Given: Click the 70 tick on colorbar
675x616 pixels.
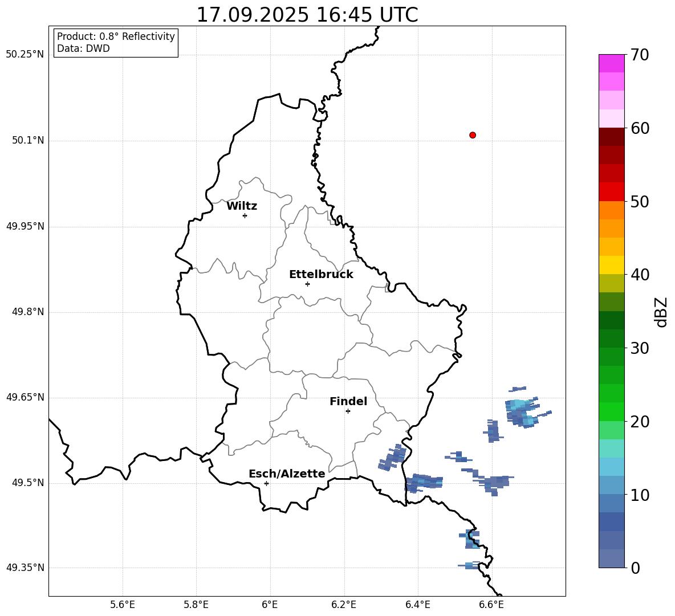Looking at the screenshot, I should (640, 55).
